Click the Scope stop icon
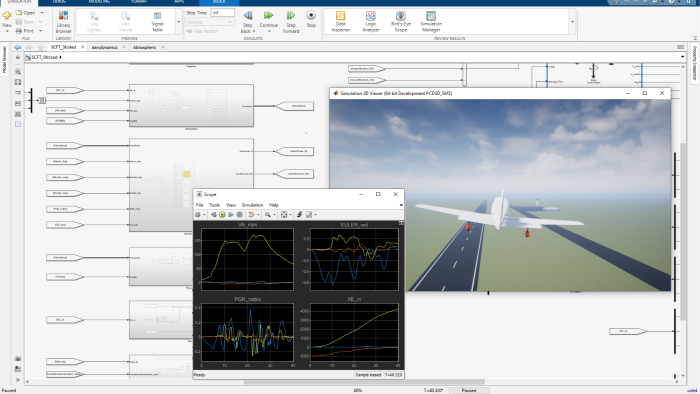 point(239,215)
